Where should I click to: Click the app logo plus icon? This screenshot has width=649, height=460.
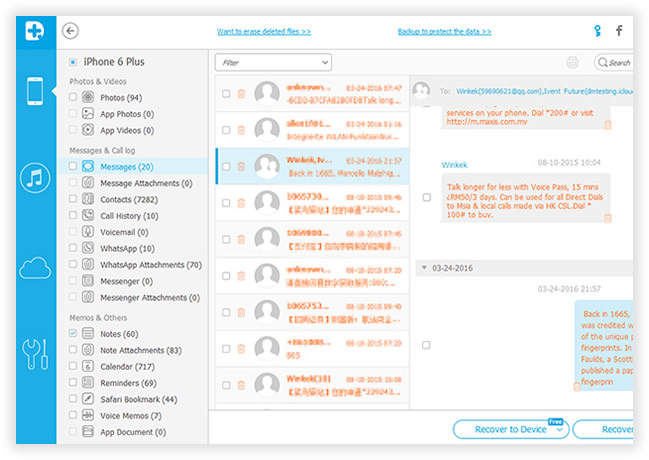click(35, 31)
